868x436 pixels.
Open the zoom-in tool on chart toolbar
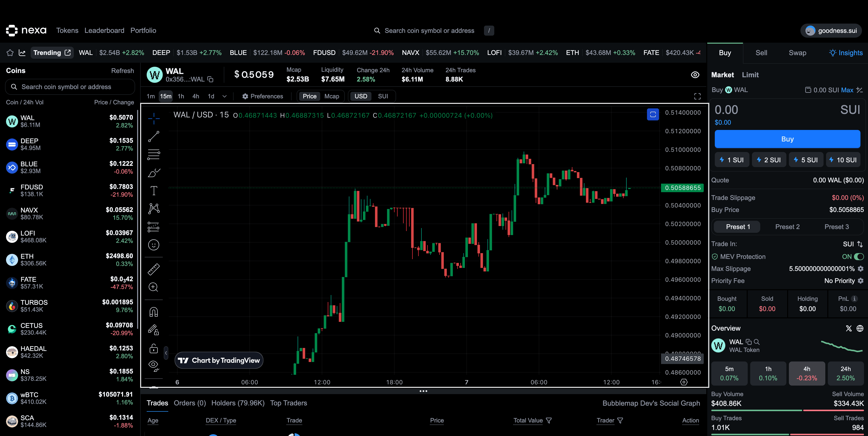click(x=154, y=287)
